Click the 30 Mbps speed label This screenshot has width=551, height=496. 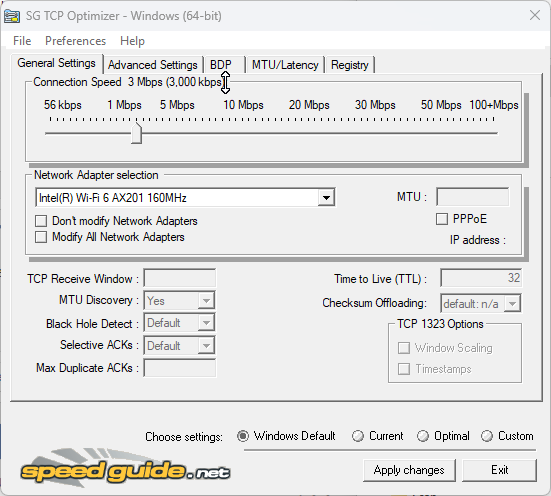375,105
